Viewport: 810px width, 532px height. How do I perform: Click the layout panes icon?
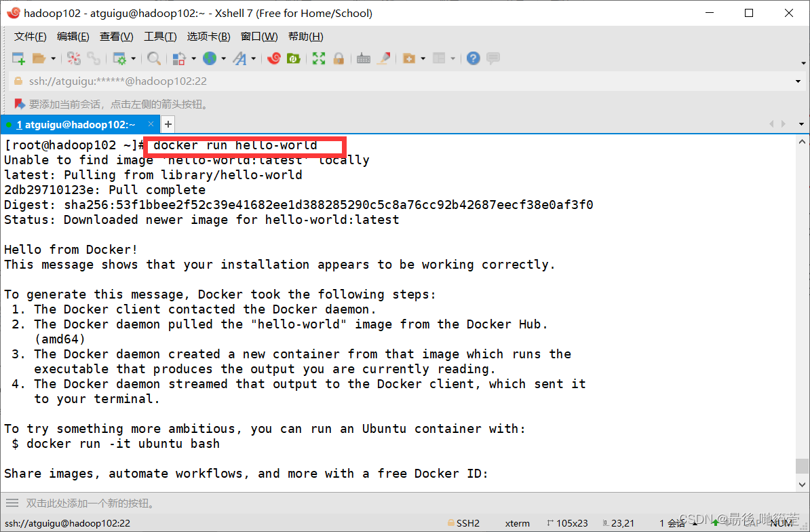click(439, 58)
